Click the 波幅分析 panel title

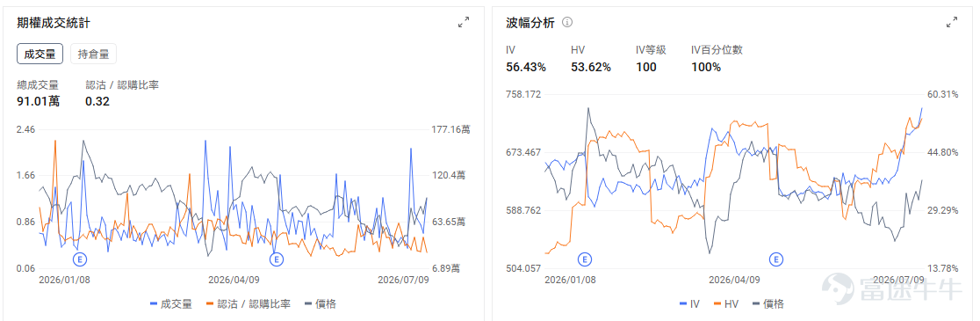[530, 23]
